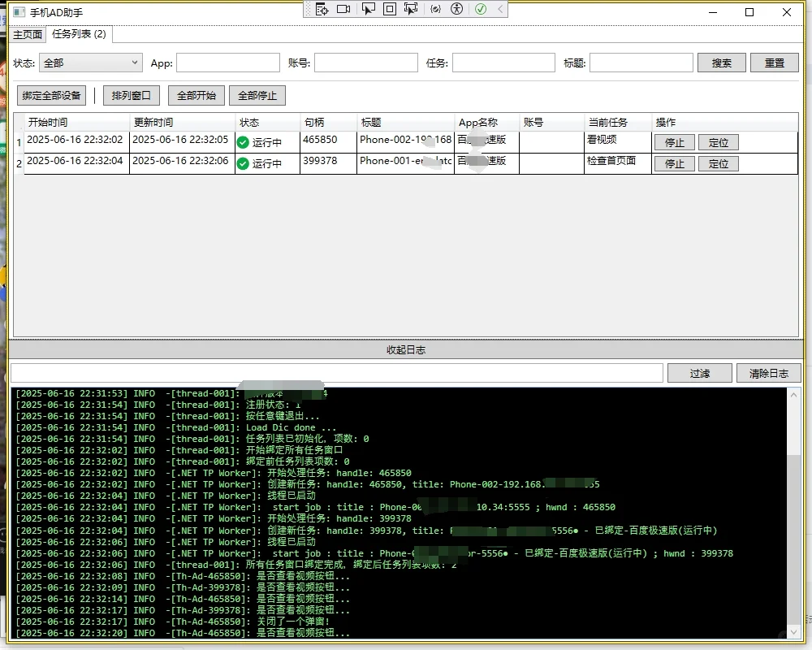Click the 绑定全部设备 button
The image size is (812, 650).
click(51, 95)
